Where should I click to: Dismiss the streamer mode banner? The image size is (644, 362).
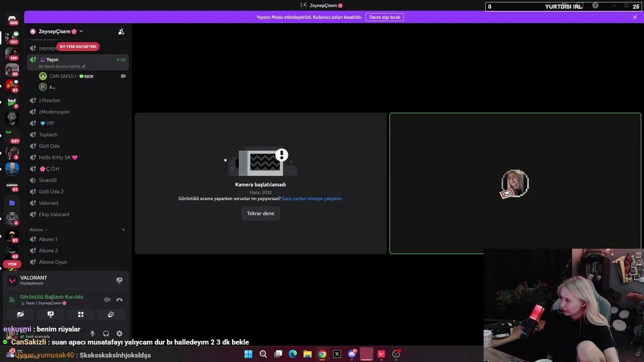[635, 17]
